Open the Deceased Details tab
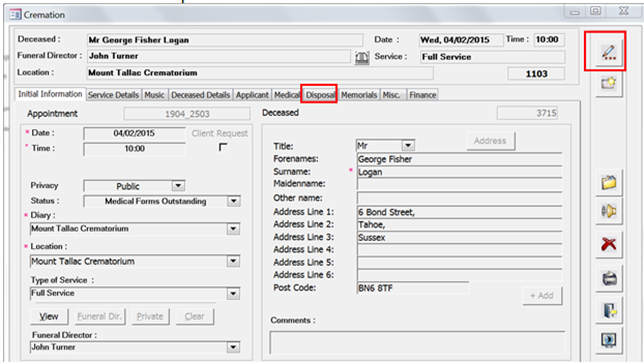Screen dimensions: 644x364 200,95
